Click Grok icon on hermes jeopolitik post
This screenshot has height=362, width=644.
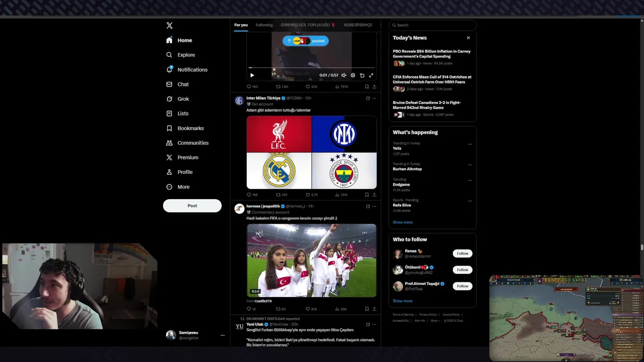coord(368,206)
